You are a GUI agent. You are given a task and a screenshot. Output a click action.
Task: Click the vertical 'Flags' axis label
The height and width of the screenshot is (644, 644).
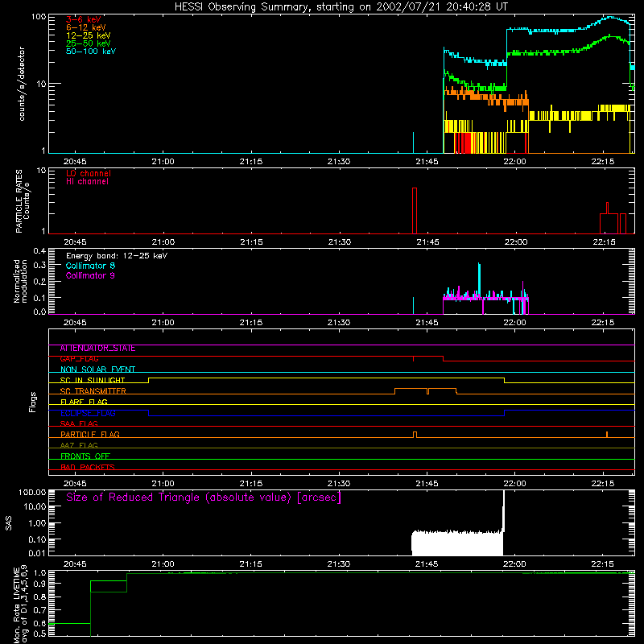point(32,402)
